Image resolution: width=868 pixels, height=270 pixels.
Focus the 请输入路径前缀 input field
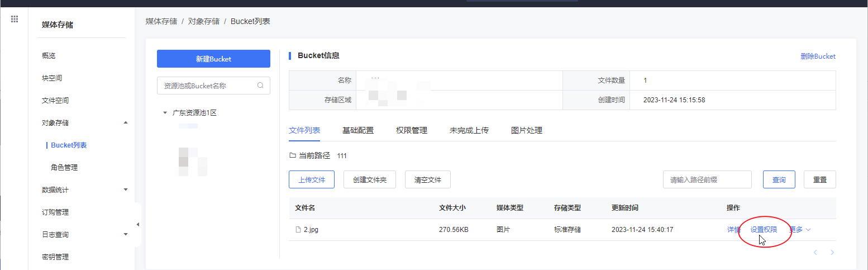click(x=707, y=180)
